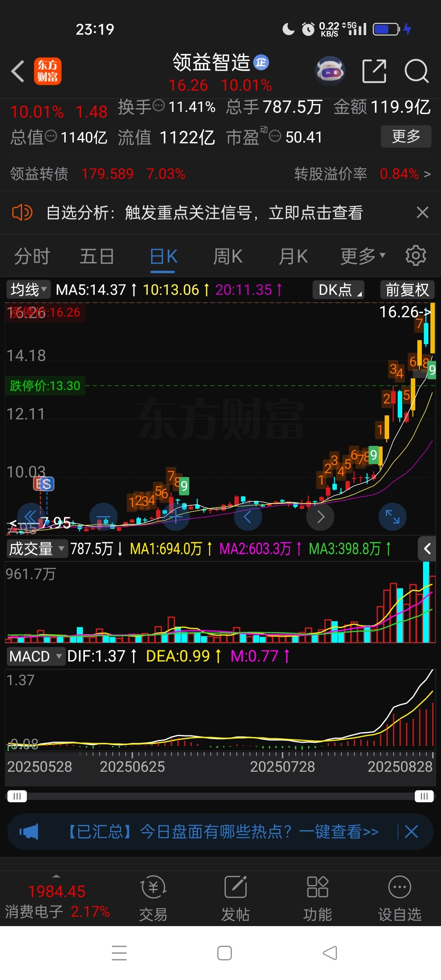Close the 今日盘面 hot-topics banner
Viewport: 441px width, 980px height.
pyautogui.click(x=411, y=831)
